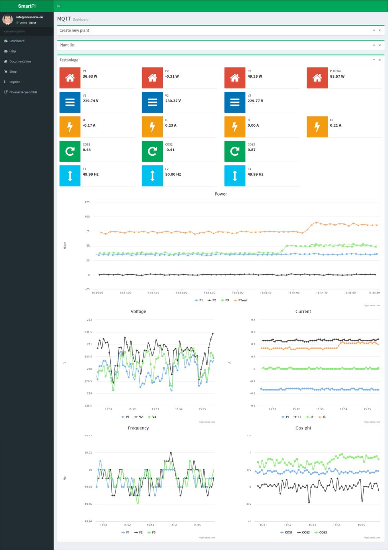Toggle the hamburger sidebar menu

[59, 6]
